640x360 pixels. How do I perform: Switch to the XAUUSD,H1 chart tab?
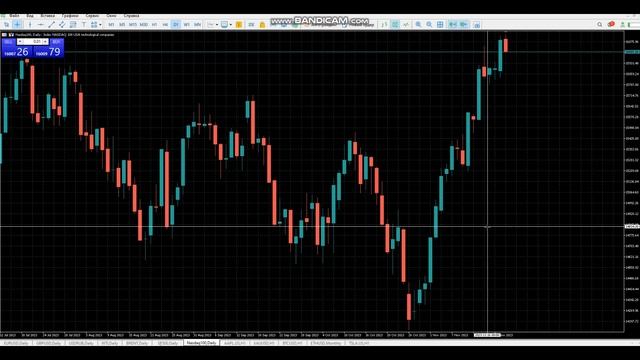[264, 343]
